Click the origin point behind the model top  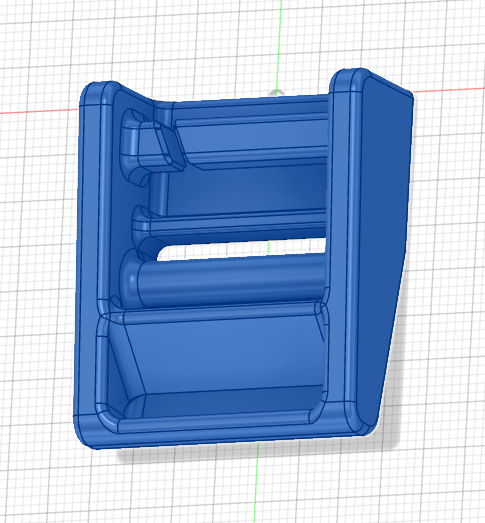[x=277, y=93]
